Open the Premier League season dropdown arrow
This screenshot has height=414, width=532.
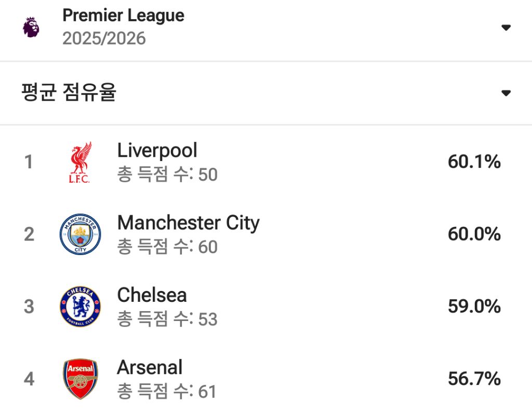(506, 28)
